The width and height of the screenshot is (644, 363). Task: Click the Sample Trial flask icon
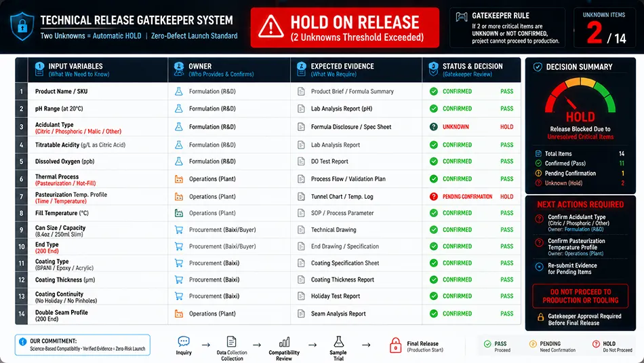(x=338, y=341)
